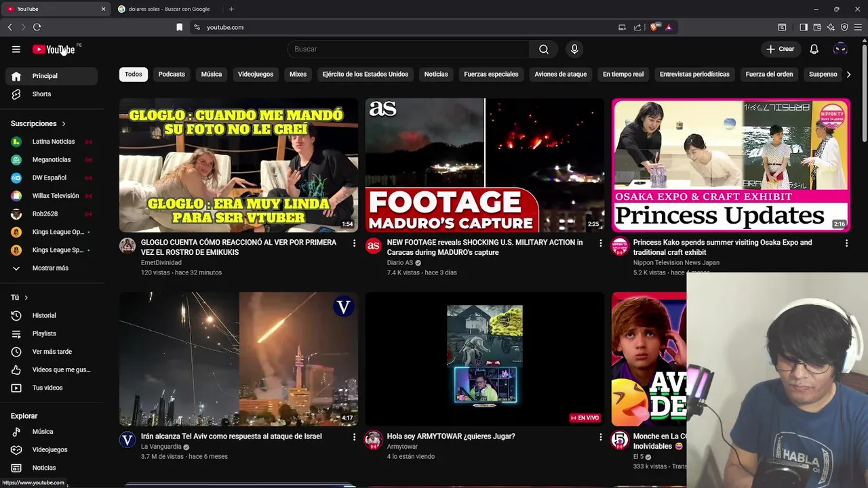Expand Mostrar más subscriptions
868x488 pixels.
pyautogui.click(x=52, y=268)
